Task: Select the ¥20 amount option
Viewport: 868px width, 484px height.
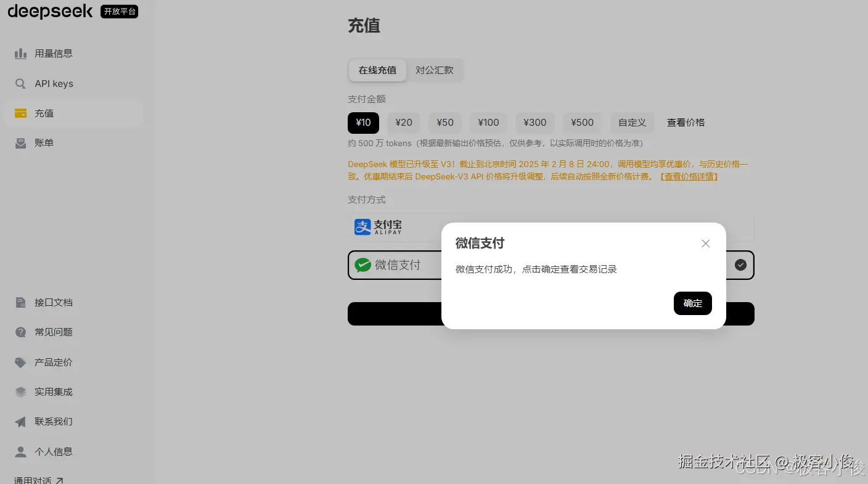Action: (404, 123)
